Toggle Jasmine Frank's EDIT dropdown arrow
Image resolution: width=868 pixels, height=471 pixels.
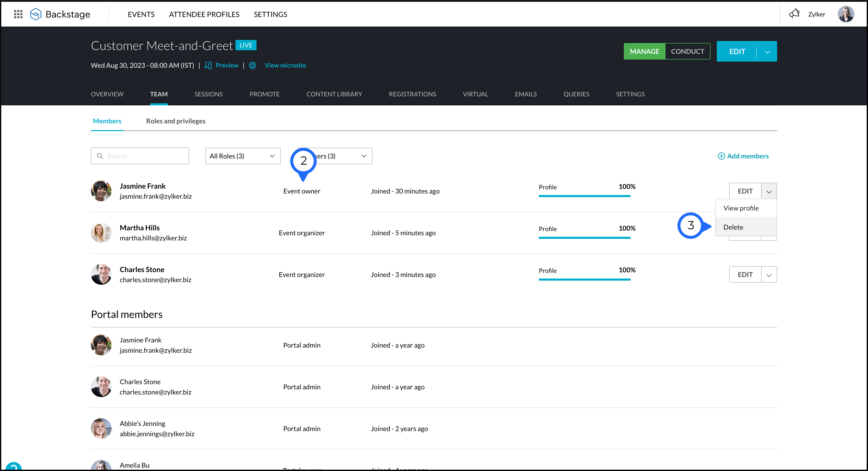click(x=769, y=191)
